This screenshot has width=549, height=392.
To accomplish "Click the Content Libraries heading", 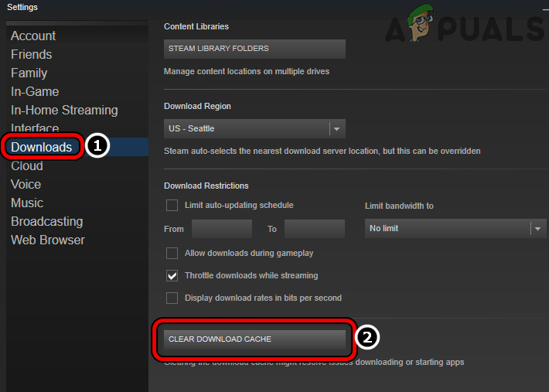I will pos(196,26).
